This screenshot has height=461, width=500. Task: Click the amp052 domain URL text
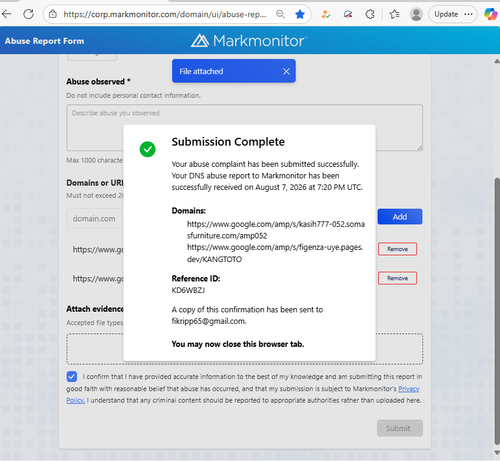tap(276, 230)
